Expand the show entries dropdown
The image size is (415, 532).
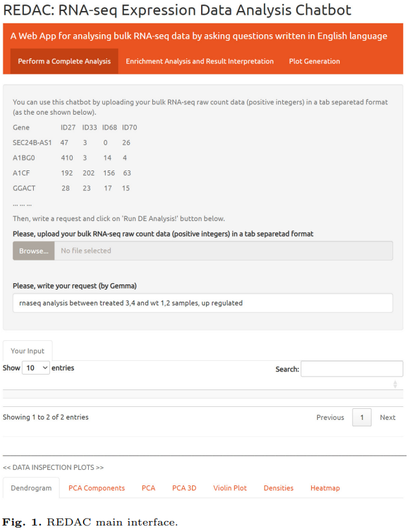pos(36,368)
